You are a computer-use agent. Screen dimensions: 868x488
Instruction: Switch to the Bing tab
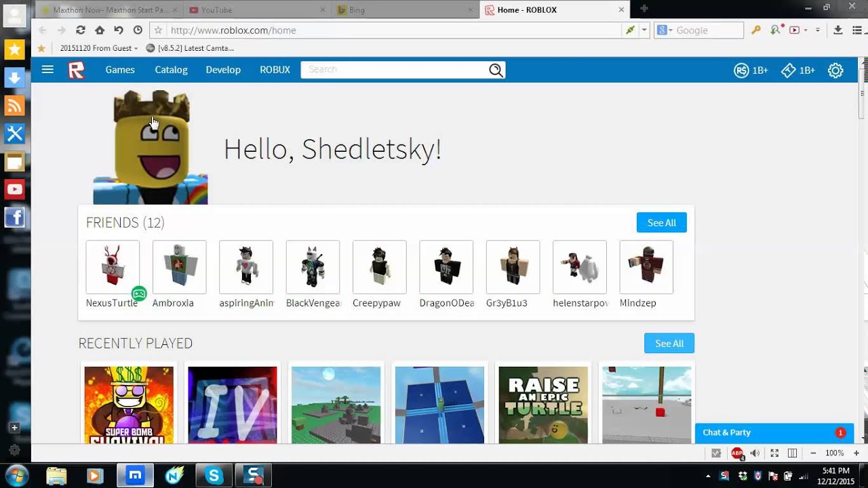[x=406, y=10]
